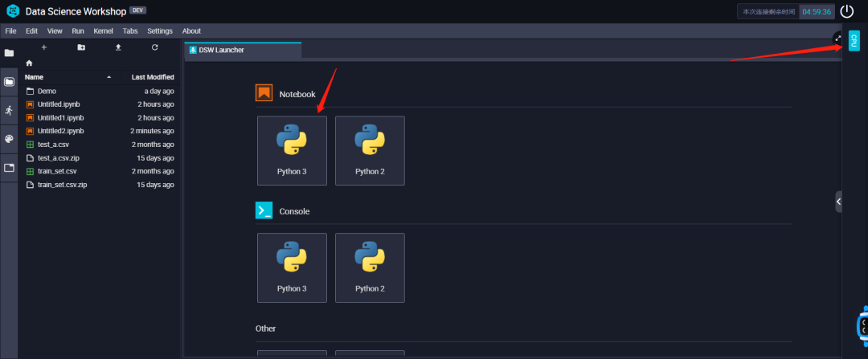Open the file browser sidebar tab
868x359 pixels.
point(9,82)
